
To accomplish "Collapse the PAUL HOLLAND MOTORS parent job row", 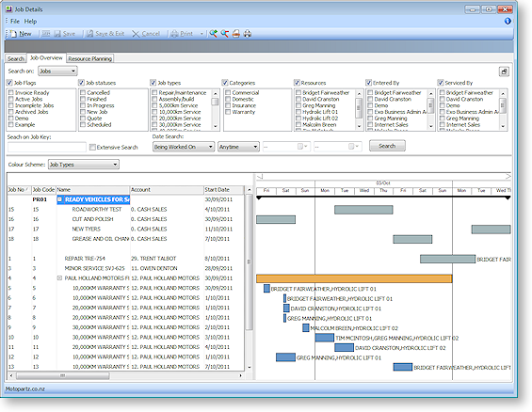I will point(59,278).
